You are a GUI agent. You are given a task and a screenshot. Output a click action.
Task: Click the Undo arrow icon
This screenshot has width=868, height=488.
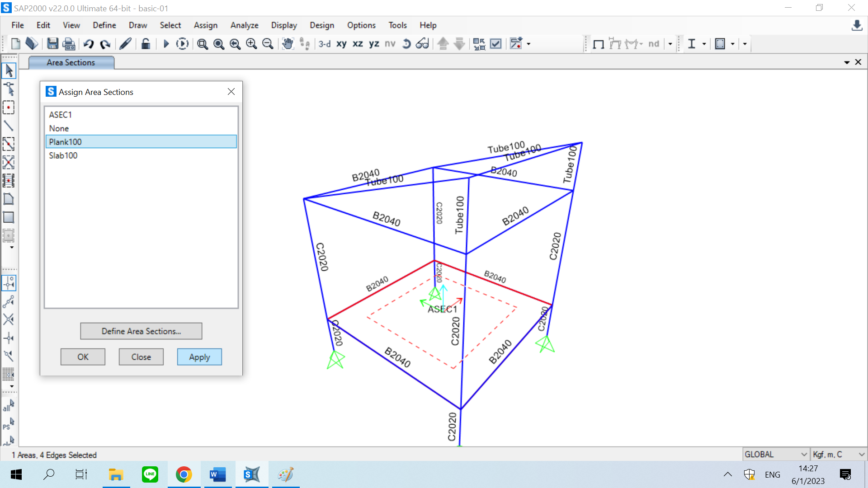point(89,44)
